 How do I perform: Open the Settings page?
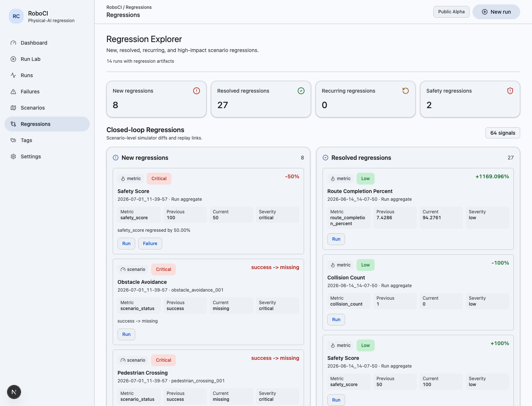pos(47,156)
